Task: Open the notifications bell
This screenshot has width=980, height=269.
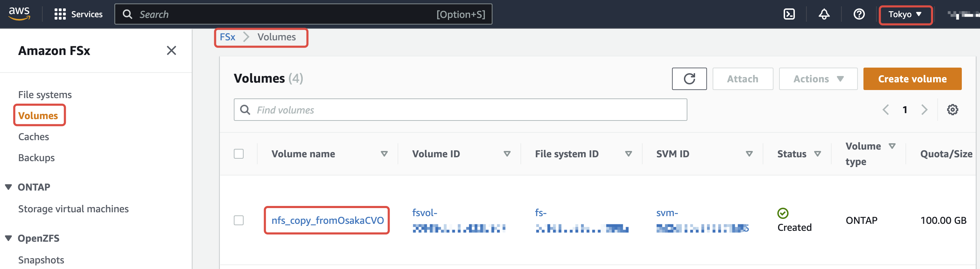Action: [824, 14]
